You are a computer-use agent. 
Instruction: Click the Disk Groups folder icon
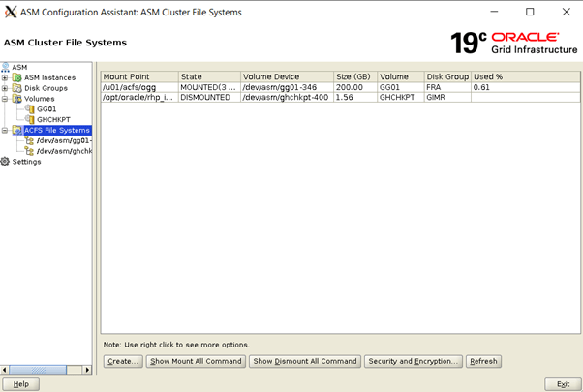click(x=17, y=88)
